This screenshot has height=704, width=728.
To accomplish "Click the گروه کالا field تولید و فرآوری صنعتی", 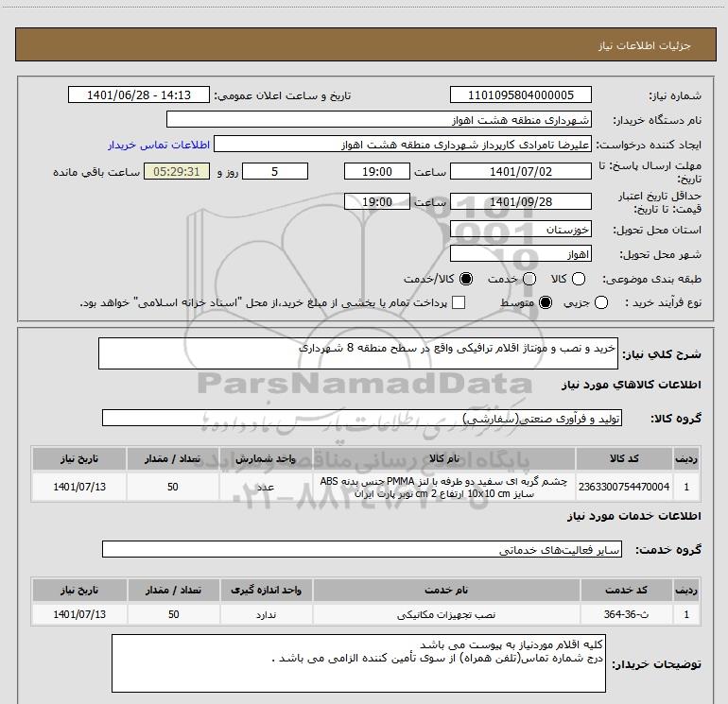I will [x=362, y=418].
